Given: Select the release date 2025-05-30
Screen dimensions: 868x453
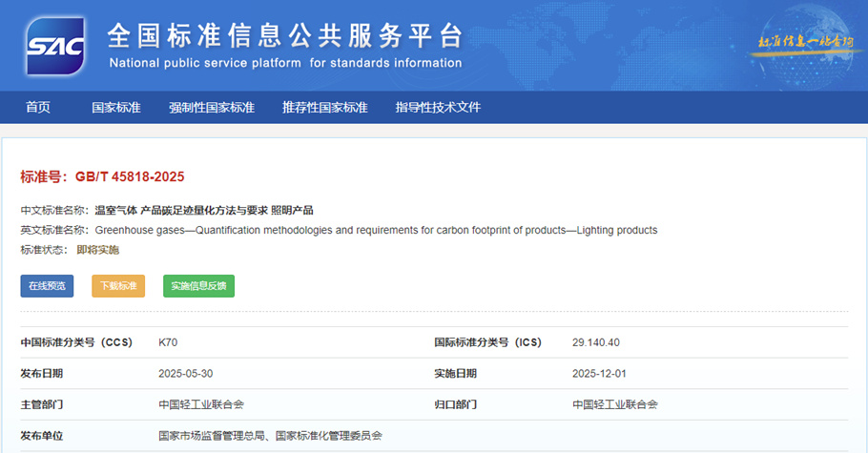Looking at the screenshot, I should tap(185, 373).
